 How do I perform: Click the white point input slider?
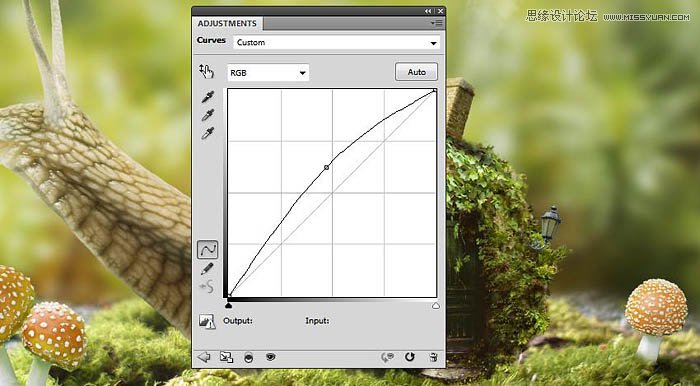click(436, 305)
